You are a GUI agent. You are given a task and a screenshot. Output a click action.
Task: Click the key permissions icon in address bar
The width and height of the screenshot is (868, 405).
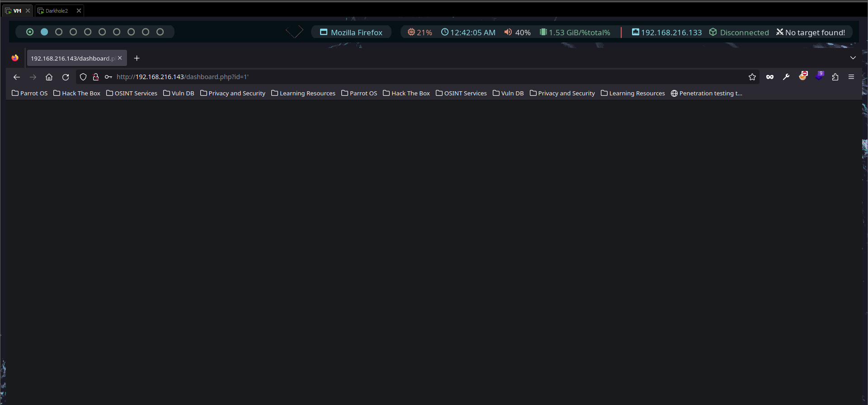point(108,77)
